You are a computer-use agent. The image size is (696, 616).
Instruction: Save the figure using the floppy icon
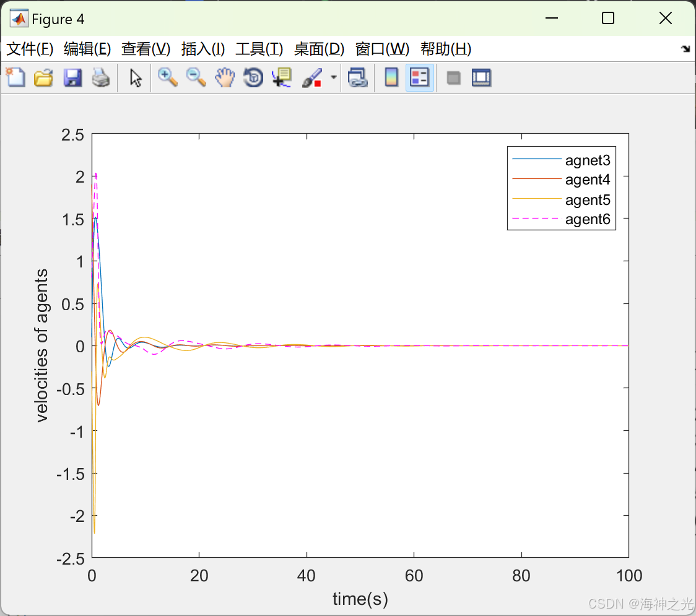pos(72,77)
